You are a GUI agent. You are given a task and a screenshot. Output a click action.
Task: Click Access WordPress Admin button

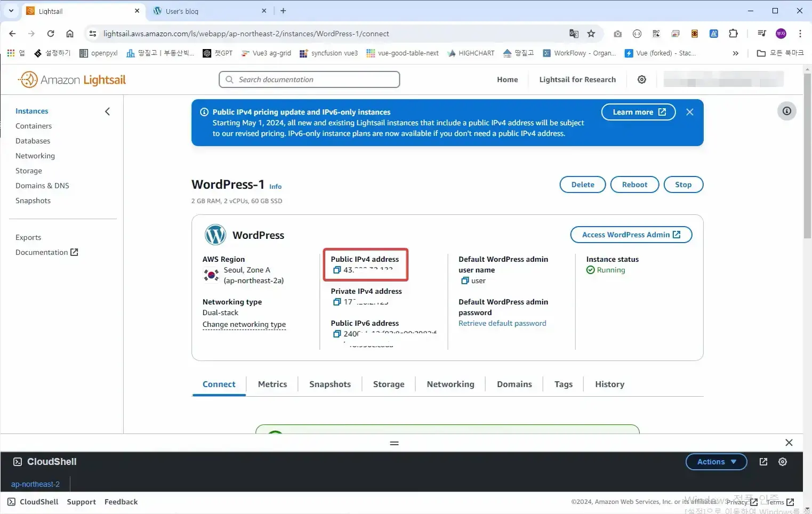[631, 235]
